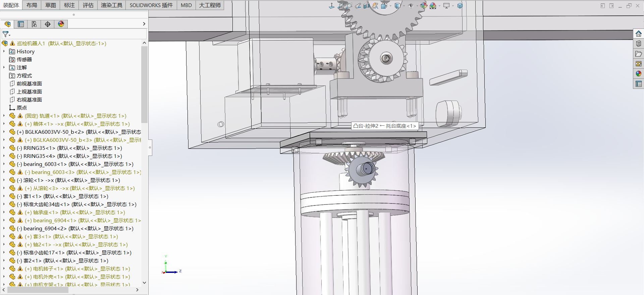Open the SOLIDWORKS Resources home pane
This screenshot has height=295, width=644.
[x=639, y=34]
